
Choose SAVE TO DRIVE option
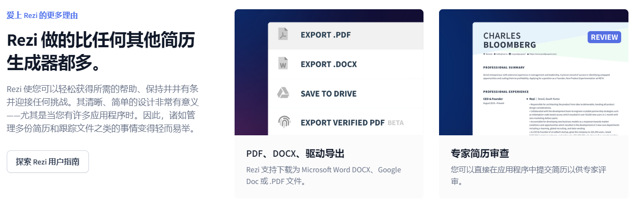tap(345, 93)
